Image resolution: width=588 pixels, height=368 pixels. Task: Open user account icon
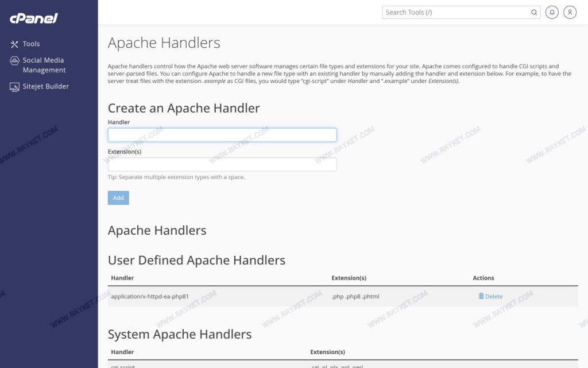(570, 13)
